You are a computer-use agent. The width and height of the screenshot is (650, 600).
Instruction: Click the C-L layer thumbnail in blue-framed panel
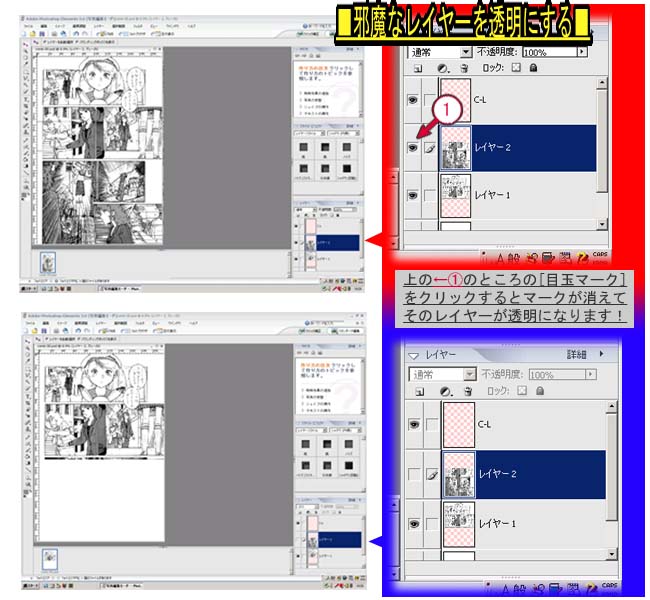pyautogui.click(x=459, y=425)
